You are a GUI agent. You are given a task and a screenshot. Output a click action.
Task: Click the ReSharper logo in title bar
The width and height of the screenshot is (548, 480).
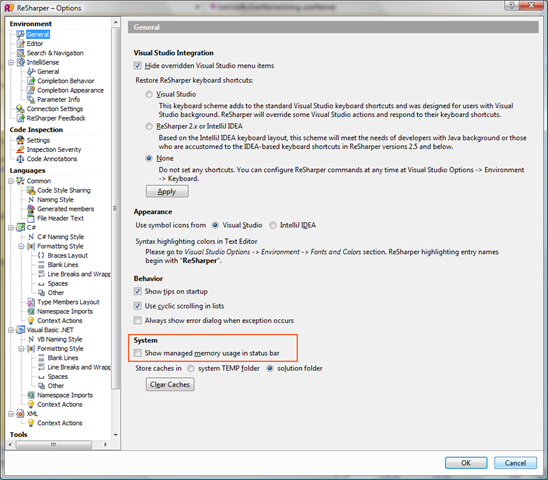pyautogui.click(x=9, y=8)
